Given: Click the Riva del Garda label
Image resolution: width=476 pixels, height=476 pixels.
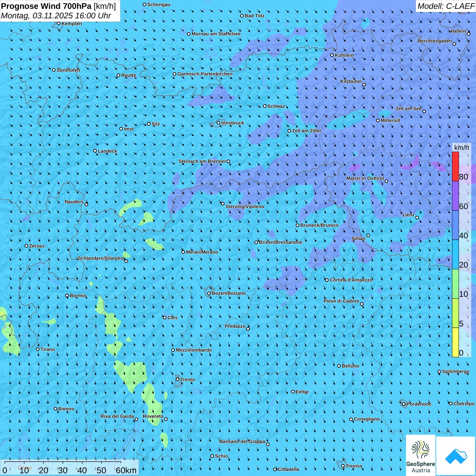Looking at the screenshot, I should coord(117,416).
